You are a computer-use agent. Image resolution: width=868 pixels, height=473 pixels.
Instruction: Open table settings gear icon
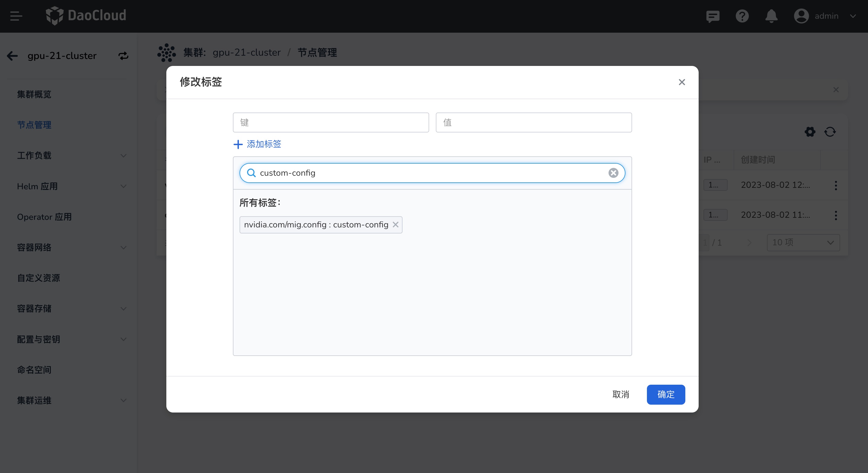pos(810,132)
